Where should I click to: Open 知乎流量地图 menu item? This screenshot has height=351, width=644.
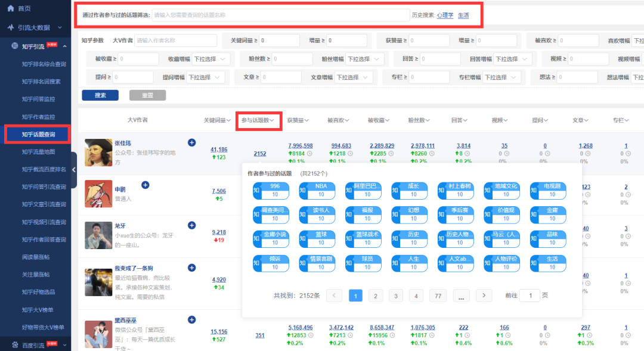[x=39, y=152]
